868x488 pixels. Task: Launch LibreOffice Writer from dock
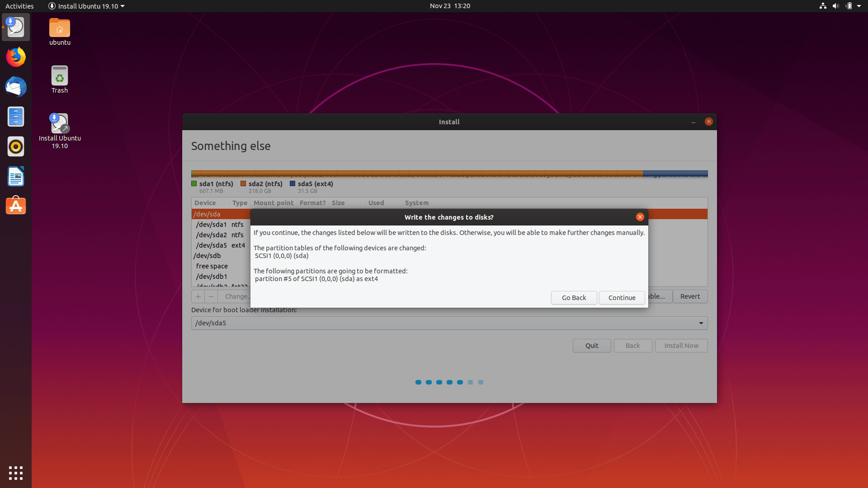[16, 177]
